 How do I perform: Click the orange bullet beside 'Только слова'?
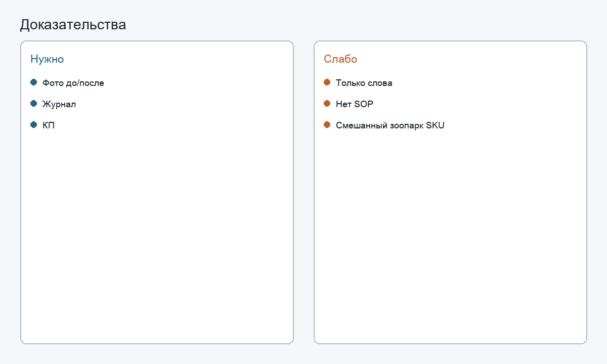327,82
